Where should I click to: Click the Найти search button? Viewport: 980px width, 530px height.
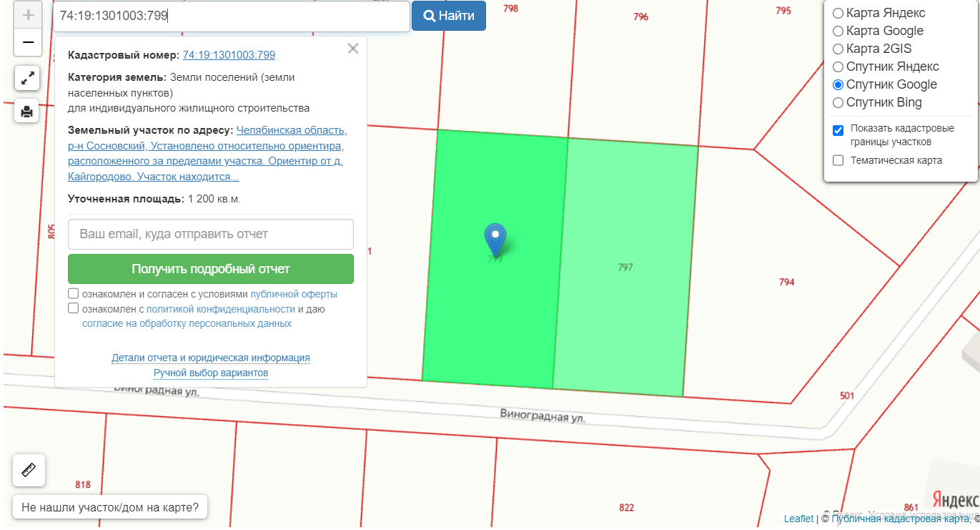tap(449, 16)
